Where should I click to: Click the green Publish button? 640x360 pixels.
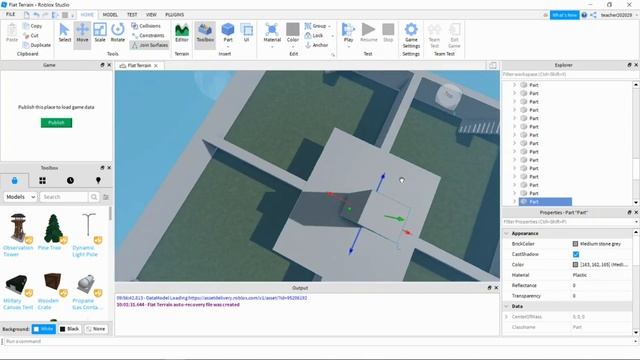pyautogui.click(x=56, y=123)
